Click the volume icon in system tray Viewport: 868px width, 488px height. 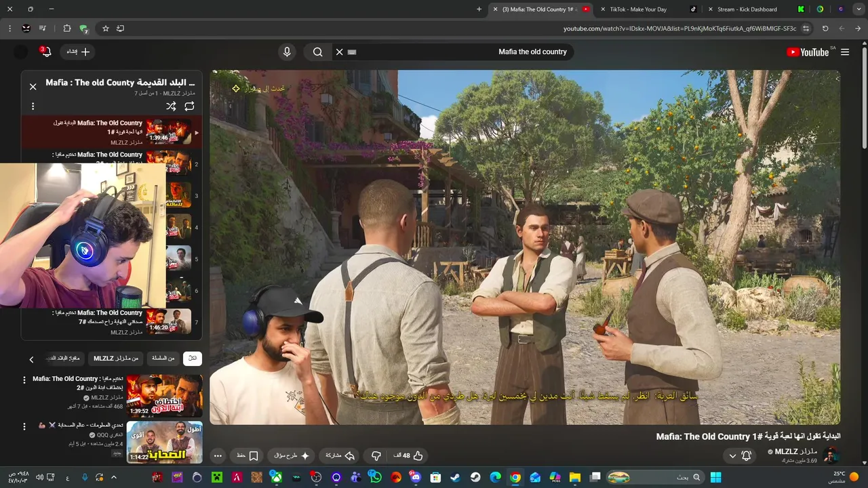click(x=39, y=477)
